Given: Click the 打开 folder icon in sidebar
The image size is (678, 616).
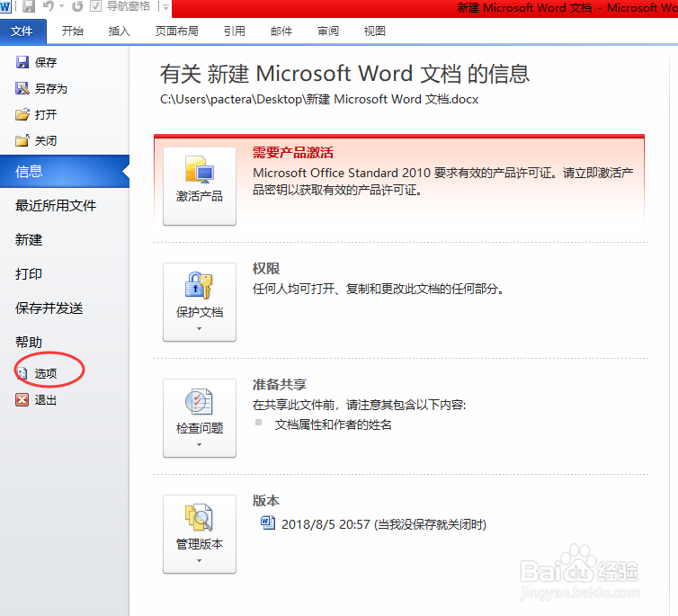Looking at the screenshot, I should point(22,114).
